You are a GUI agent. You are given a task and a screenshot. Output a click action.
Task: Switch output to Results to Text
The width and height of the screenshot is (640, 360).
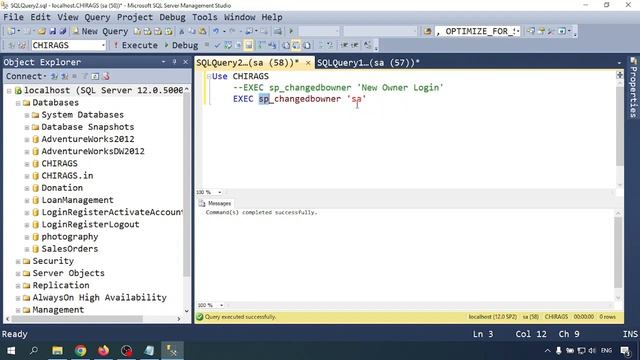coord(286,45)
